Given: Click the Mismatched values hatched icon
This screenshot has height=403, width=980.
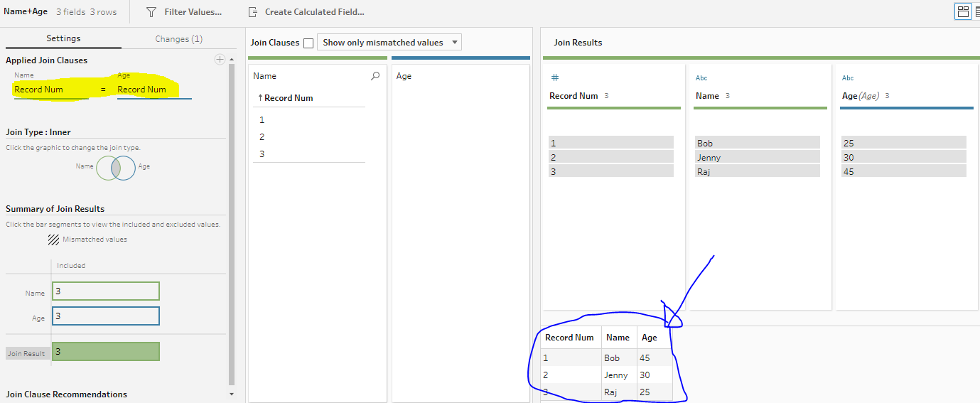Looking at the screenshot, I should [53, 240].
